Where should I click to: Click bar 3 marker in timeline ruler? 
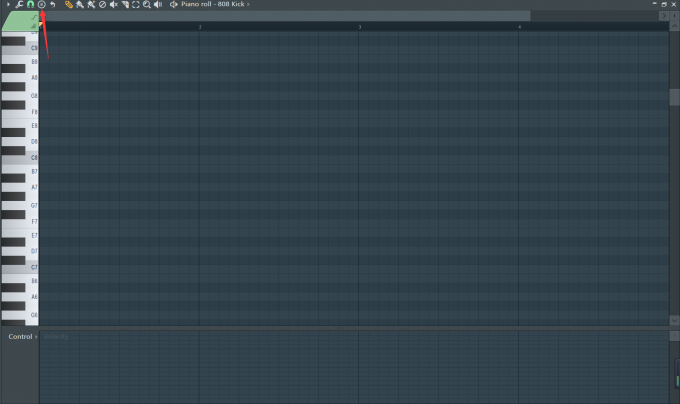point(360,27)
